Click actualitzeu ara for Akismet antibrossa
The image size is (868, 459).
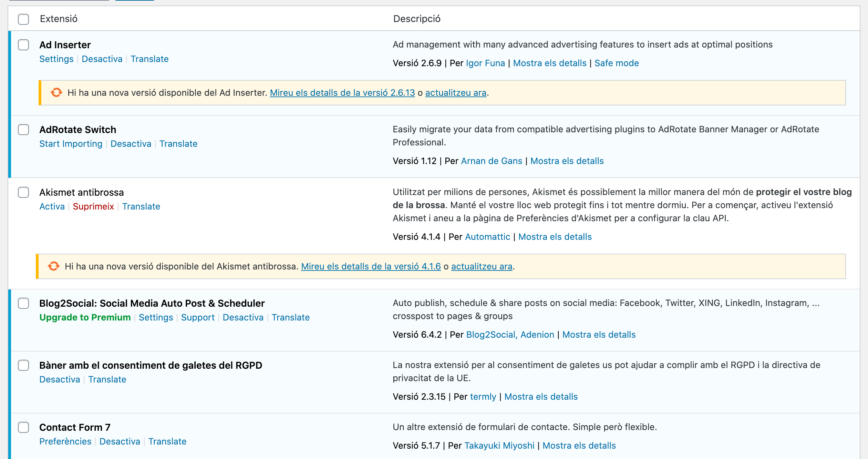point(482,266)
